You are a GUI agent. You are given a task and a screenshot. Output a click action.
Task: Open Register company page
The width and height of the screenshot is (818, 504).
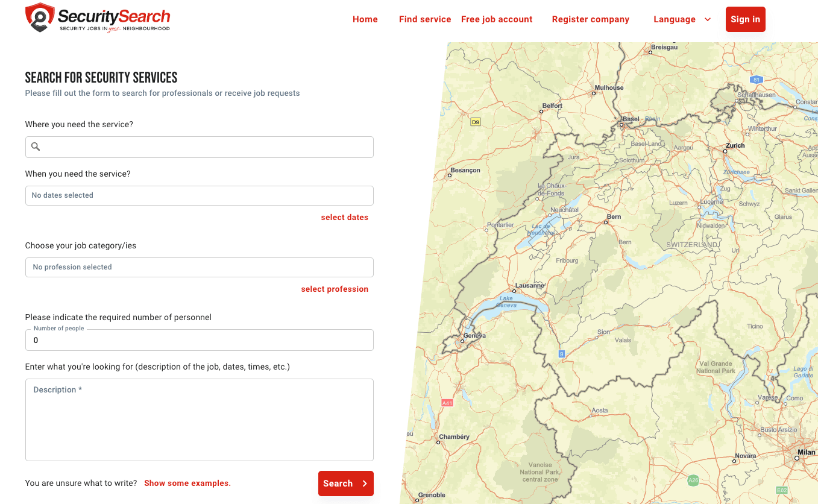590,19
